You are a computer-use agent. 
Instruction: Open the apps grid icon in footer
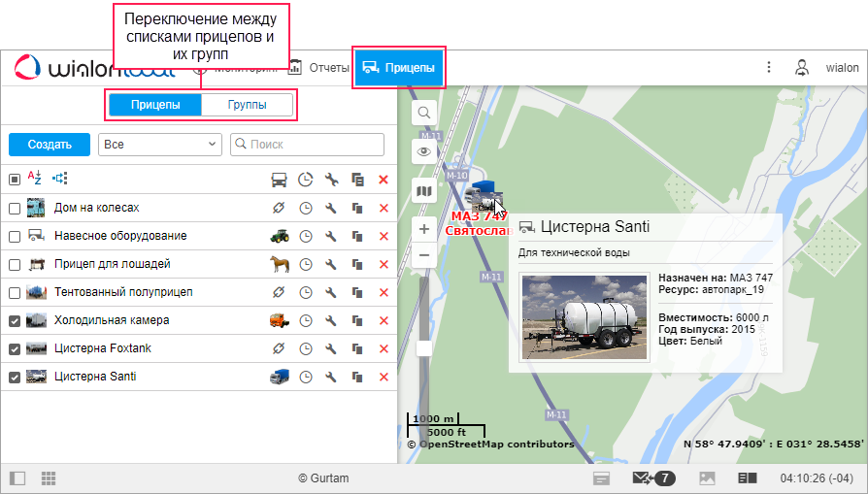tap(49, 478)
